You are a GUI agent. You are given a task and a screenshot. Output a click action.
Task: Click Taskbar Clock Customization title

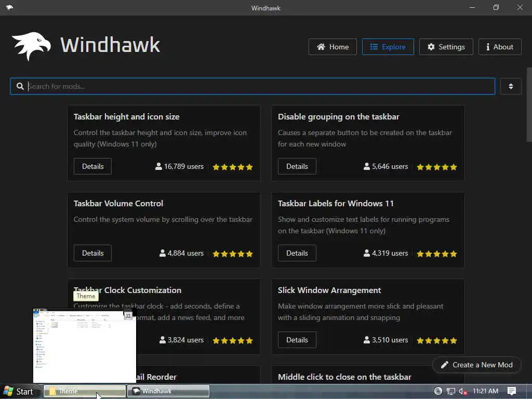128,290
